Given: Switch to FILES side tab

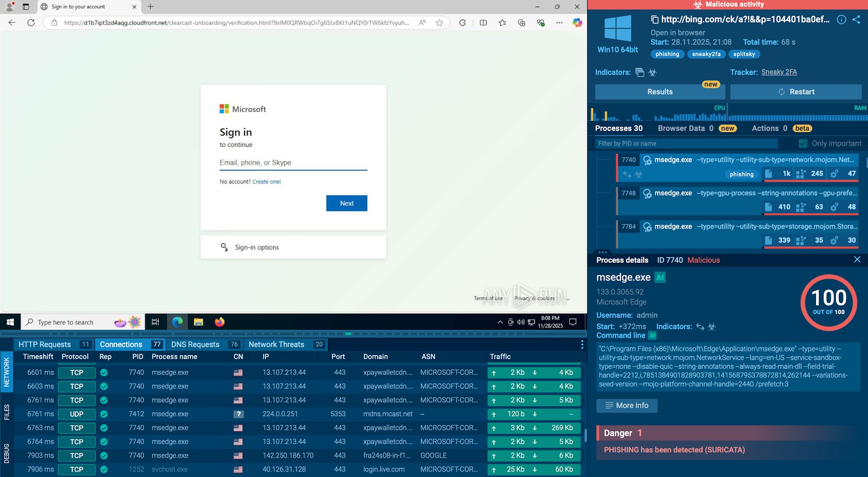Looking at the screenshot, I should click(7, 412).
